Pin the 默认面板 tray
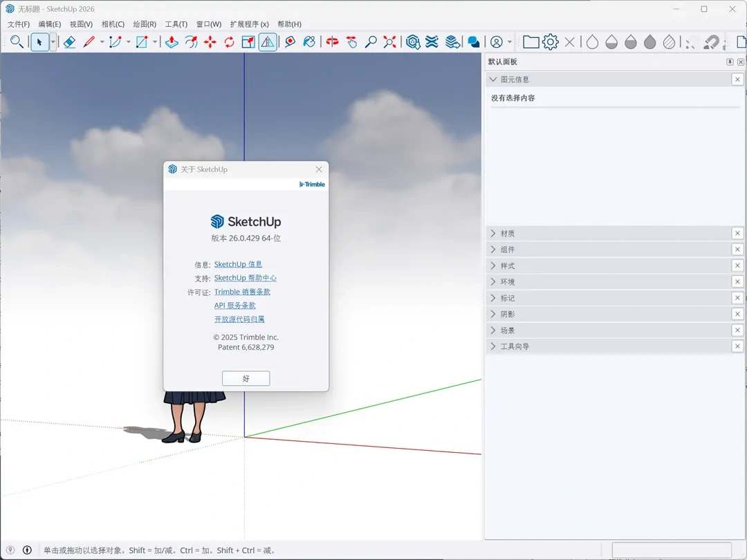This screenshot has width=747, height=560. pos(730,62)
